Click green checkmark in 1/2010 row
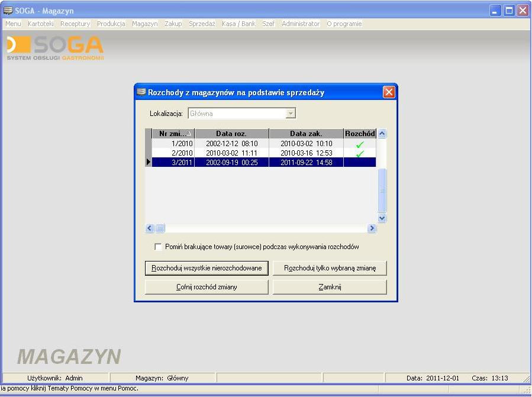This screenshot has height=397, width=532. coord(360,144)
